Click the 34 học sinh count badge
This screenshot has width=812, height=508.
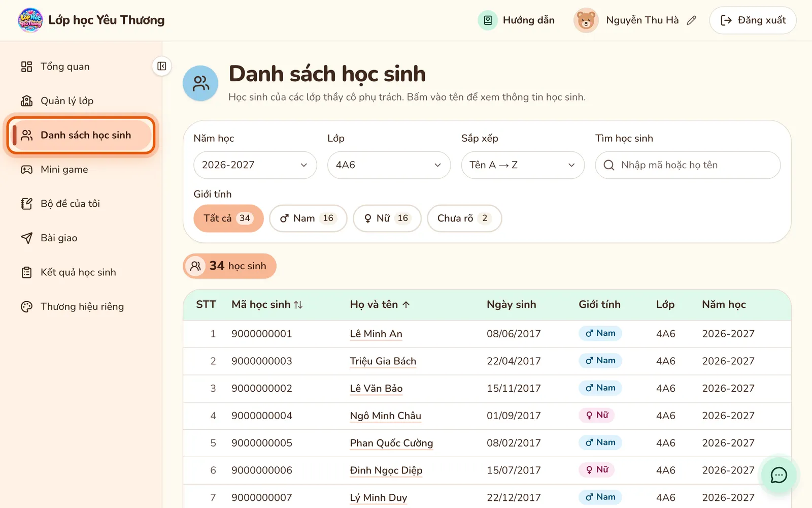tap(229, 266)
